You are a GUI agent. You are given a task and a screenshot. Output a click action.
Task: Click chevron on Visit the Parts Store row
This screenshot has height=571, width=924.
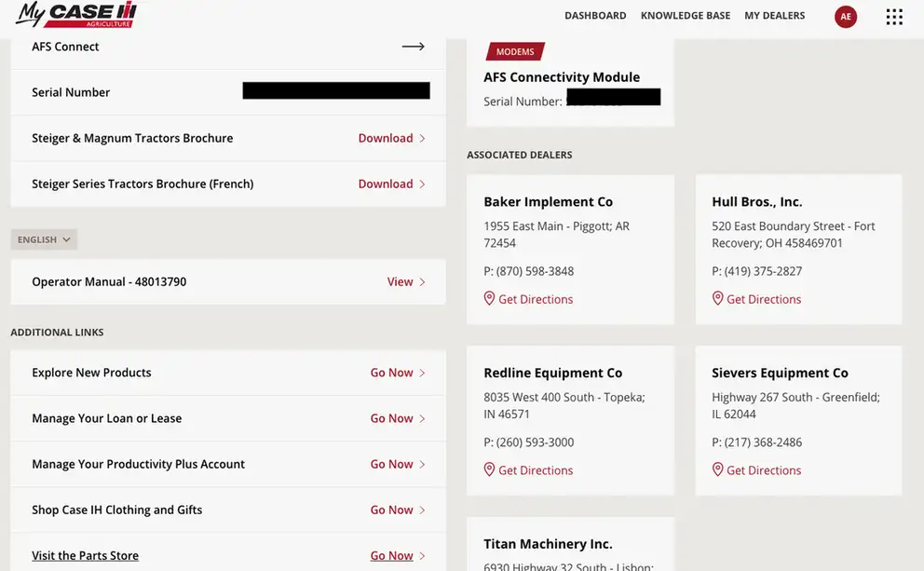coord(422,556)
